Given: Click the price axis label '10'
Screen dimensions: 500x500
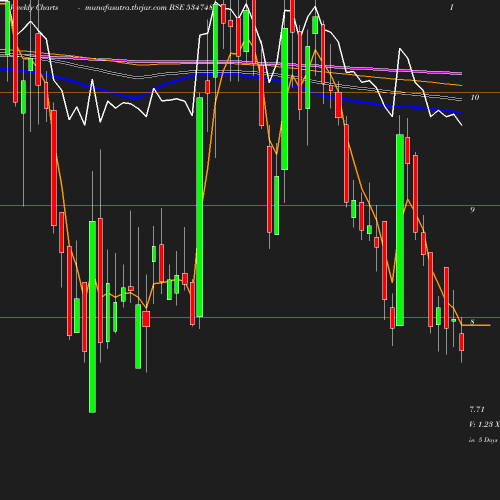Looking at the screenshot, I should tap(475, 97).
